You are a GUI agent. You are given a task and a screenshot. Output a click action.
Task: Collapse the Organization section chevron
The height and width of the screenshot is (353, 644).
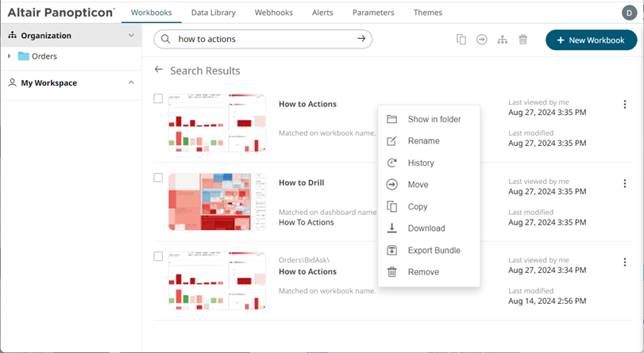click(x=131, y=36)
